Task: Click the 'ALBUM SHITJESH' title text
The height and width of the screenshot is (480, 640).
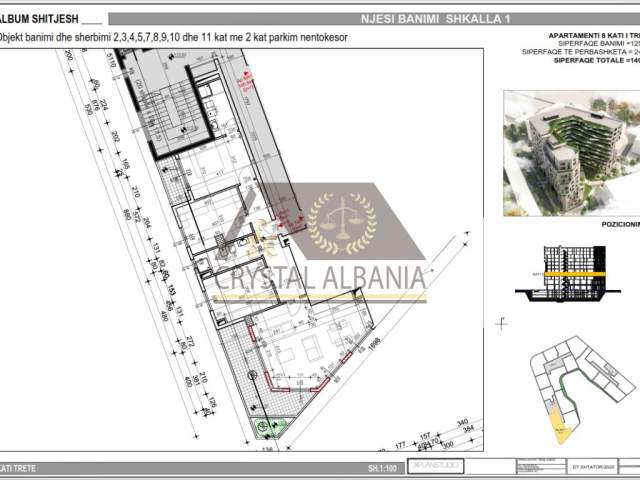Action: point(39,19)
